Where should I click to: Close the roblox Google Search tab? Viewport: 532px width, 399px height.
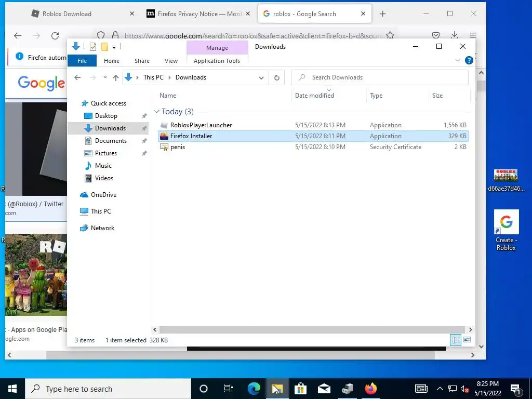pyautogui.click(x=363, y=14)
